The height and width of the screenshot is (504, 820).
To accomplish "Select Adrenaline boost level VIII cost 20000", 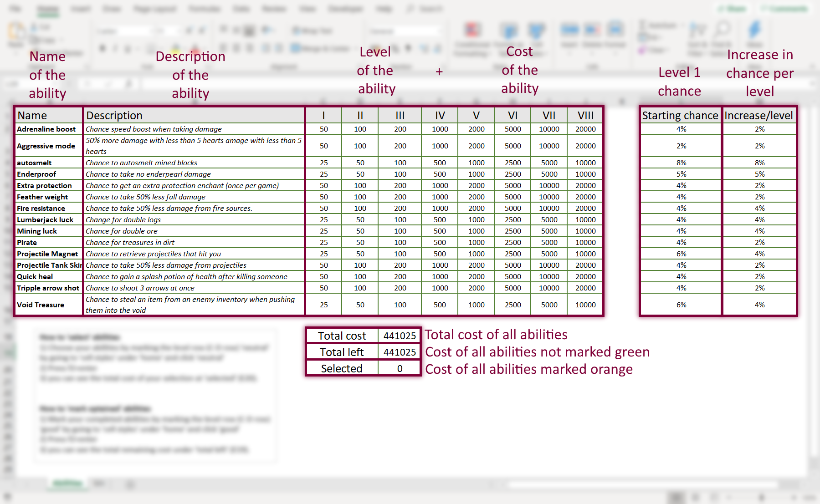I will (x=585, y=129).
